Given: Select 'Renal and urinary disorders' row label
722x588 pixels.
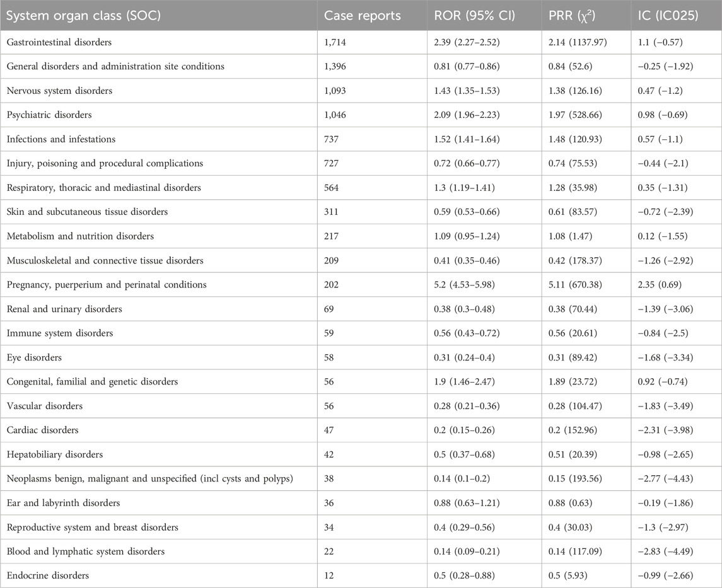Looking at the screenshot, I should click(64, 309).
